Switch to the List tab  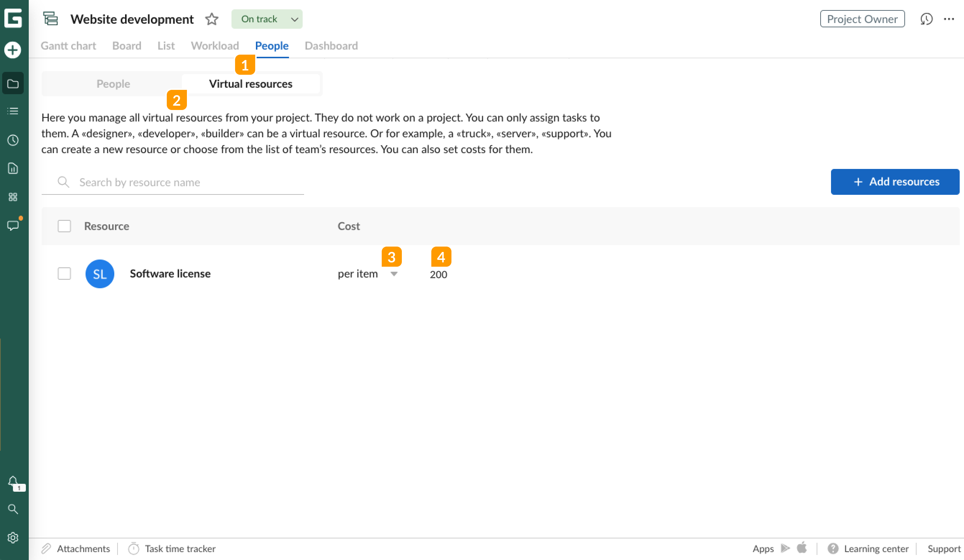point(166,46)
